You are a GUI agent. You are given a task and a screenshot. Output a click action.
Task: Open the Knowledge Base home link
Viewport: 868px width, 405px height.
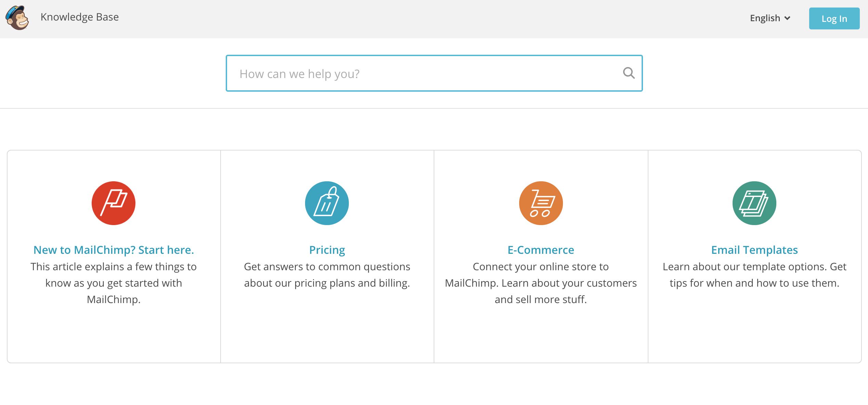click(79, 17)
